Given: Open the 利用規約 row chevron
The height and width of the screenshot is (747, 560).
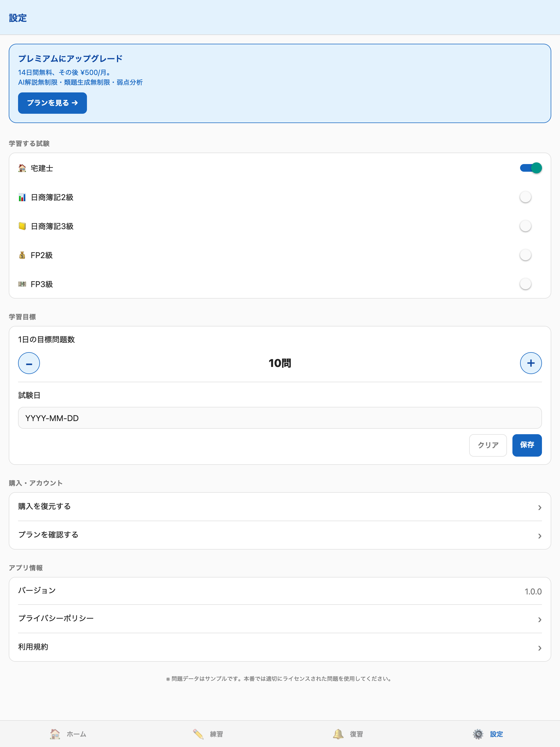Looking at the screenshot, I should coord(539,648).
